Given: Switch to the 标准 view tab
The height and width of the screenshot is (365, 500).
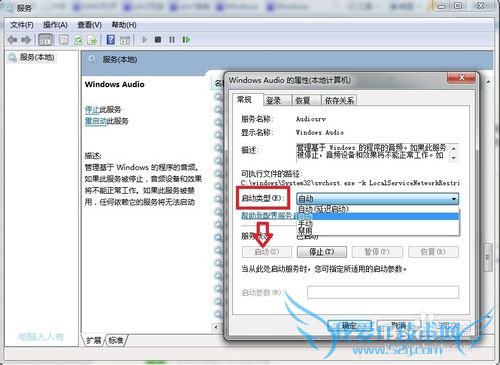Looking at the screenshot, I should (116, 340).
